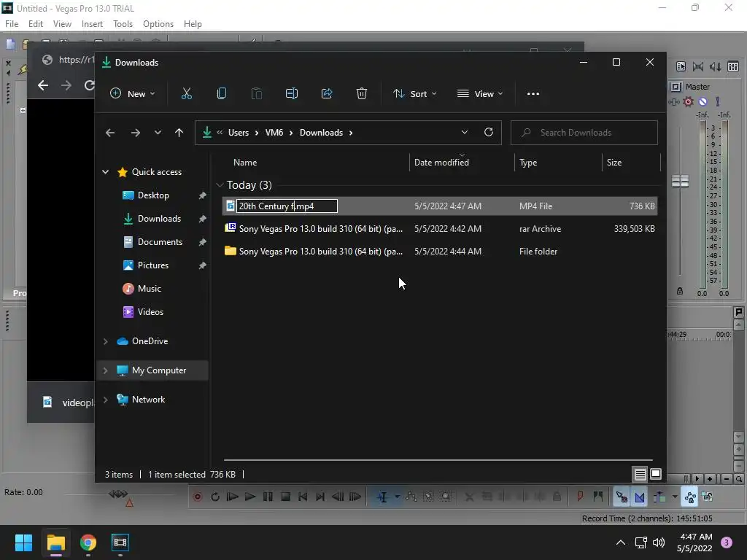The width and height of the screenshot is (747, 560).
Task: Expand the OneDrive tree node
Action: tap(105, 341)
